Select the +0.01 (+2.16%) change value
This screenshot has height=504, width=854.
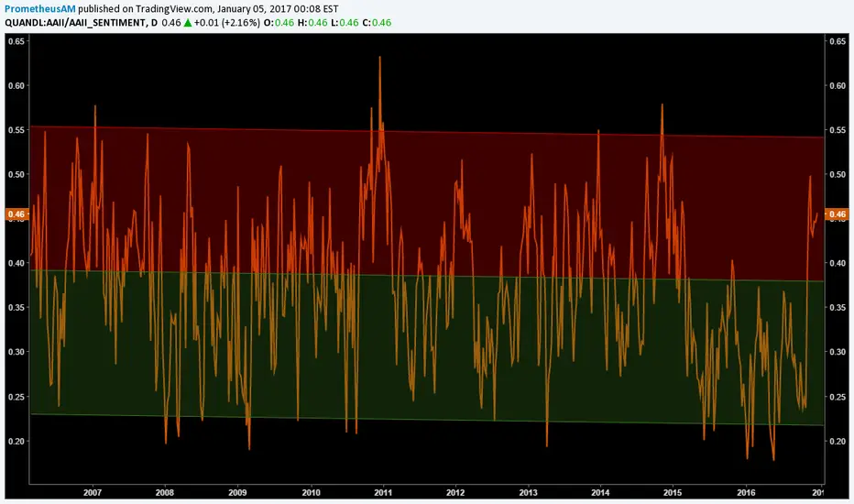point(227,23)
